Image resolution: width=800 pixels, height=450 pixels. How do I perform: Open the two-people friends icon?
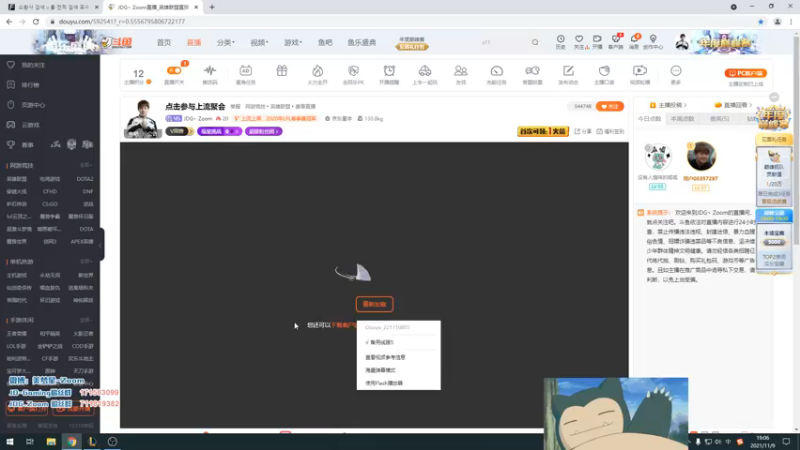461,70
